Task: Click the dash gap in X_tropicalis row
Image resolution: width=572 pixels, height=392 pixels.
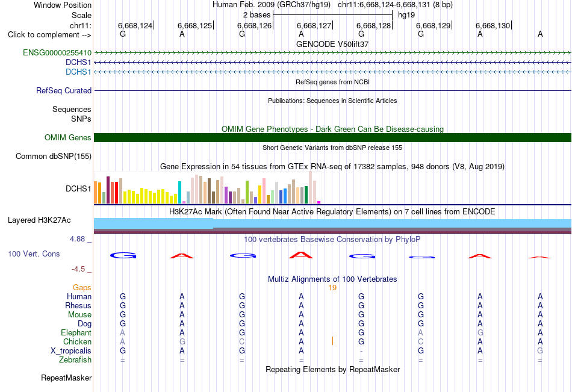Action: click(361, 351)
